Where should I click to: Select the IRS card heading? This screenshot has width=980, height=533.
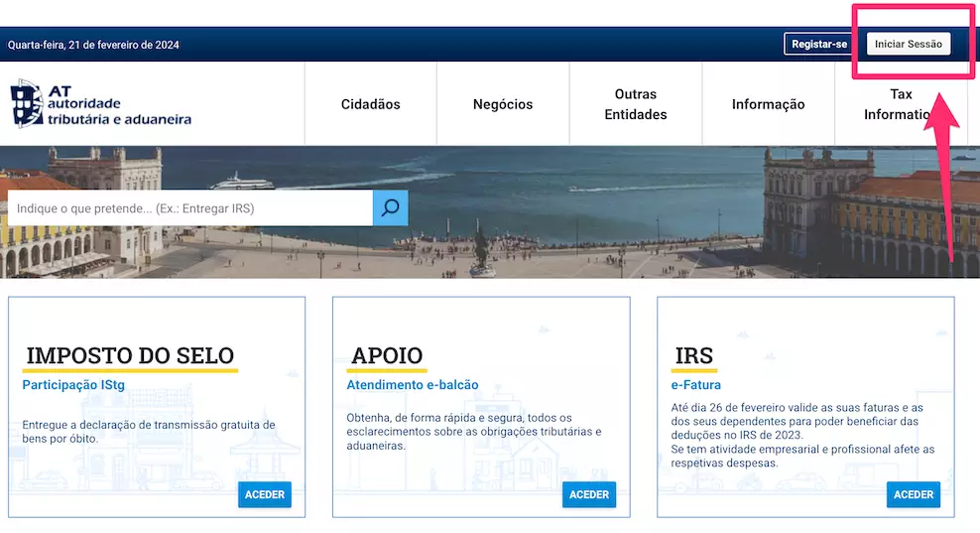point(693,355)
